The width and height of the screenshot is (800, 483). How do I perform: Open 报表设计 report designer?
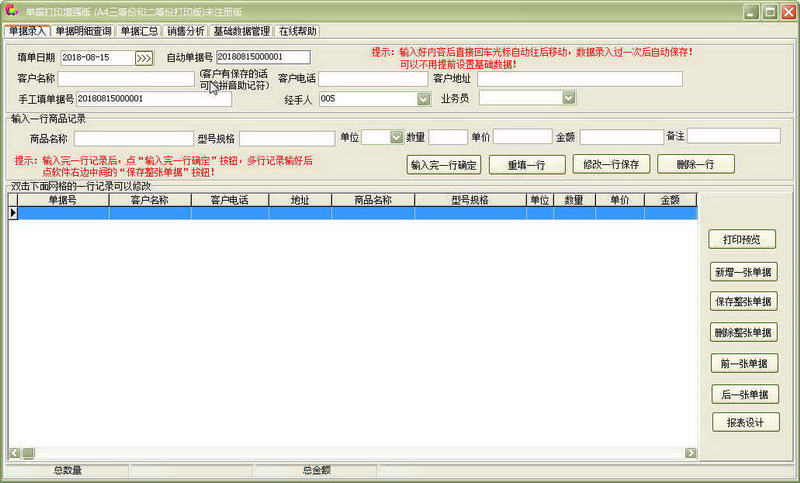(742, 423)
